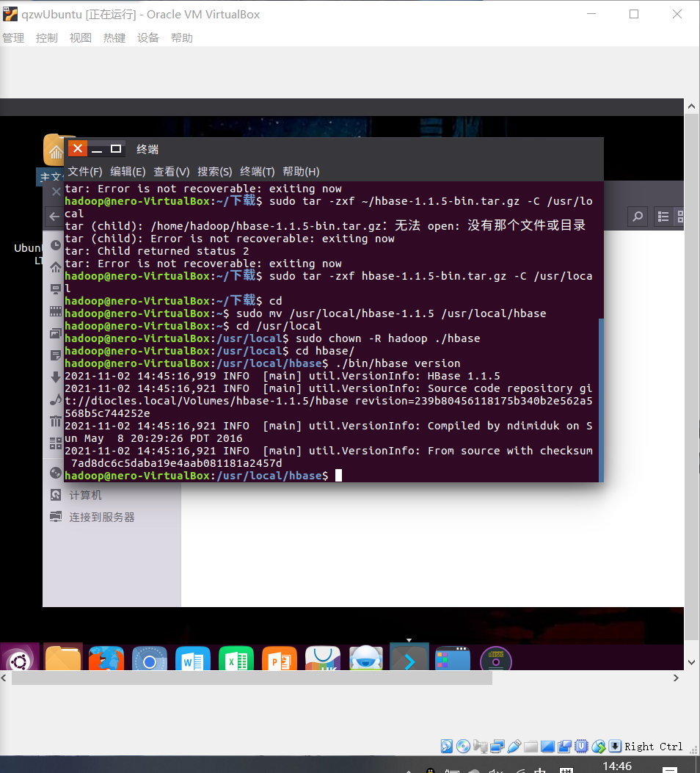This screenshot has width=700, height=773.
Task: Open Music in file manager sidebar
Action: [56, 399]
